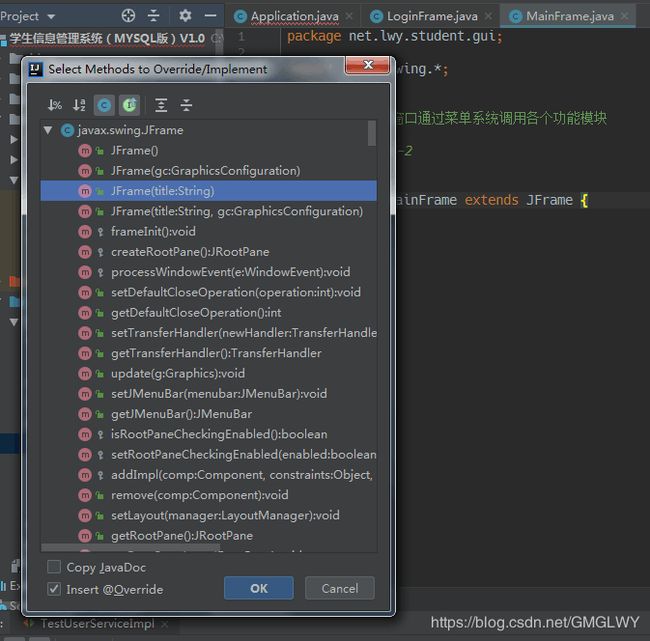Viewport: 650px width, 641px height.
Task: Click vertical scrollbar of method list
Action: point(372,134)
